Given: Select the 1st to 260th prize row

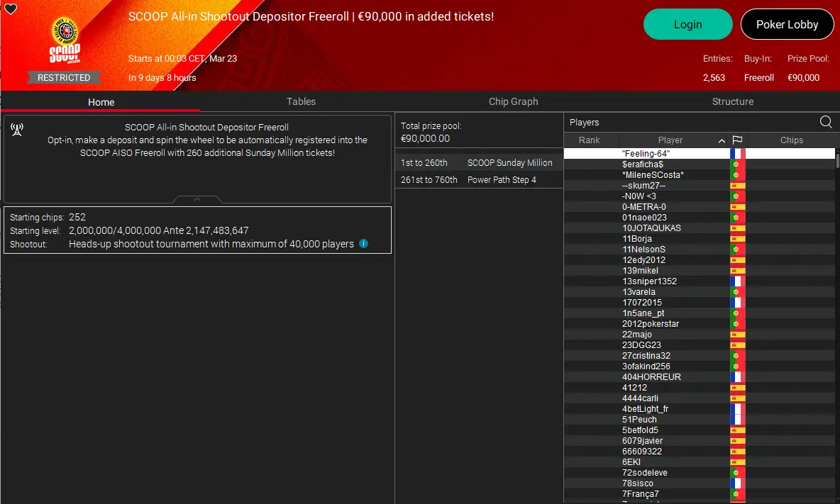Looking at the screenshot, I should pyautogui.click(x=479, y=162).
